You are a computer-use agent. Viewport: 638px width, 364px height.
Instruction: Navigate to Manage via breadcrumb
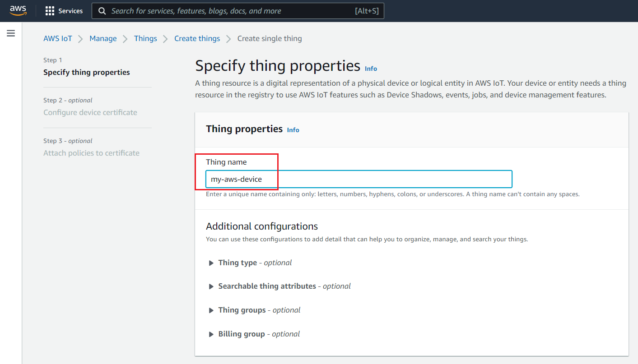(103, 38)
